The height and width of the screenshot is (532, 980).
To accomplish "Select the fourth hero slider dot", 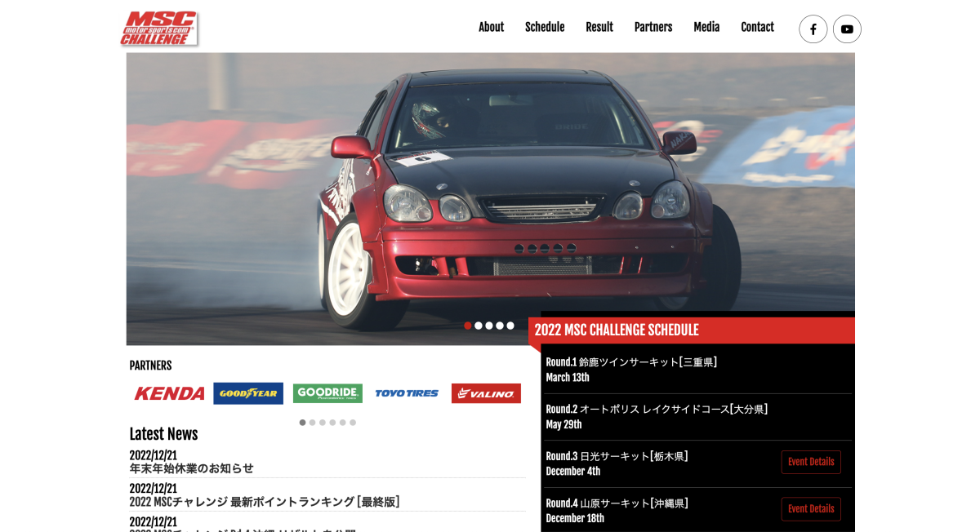I will pyautogui.click(x=500, y=326).
